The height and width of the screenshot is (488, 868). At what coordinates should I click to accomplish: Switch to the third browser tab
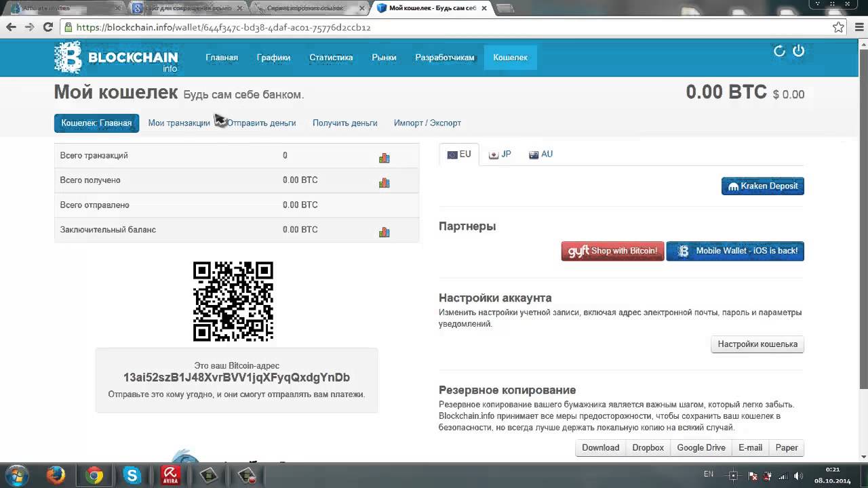pyautogui.click(x=309, y=8)
